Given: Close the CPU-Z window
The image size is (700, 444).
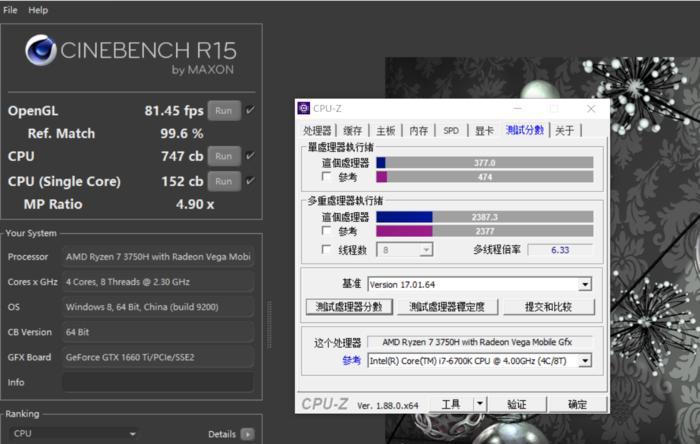Looking at the screenshot, I should 591,108.
